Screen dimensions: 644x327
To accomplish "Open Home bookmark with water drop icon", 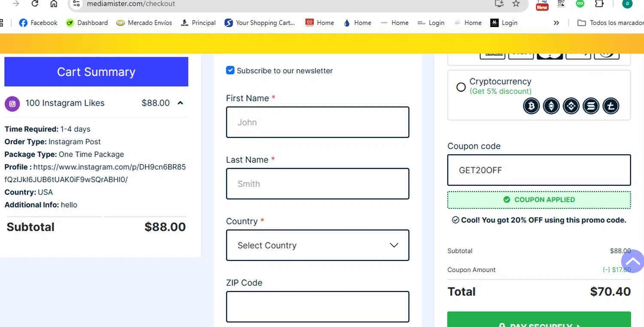I will [x=357, y=23].
